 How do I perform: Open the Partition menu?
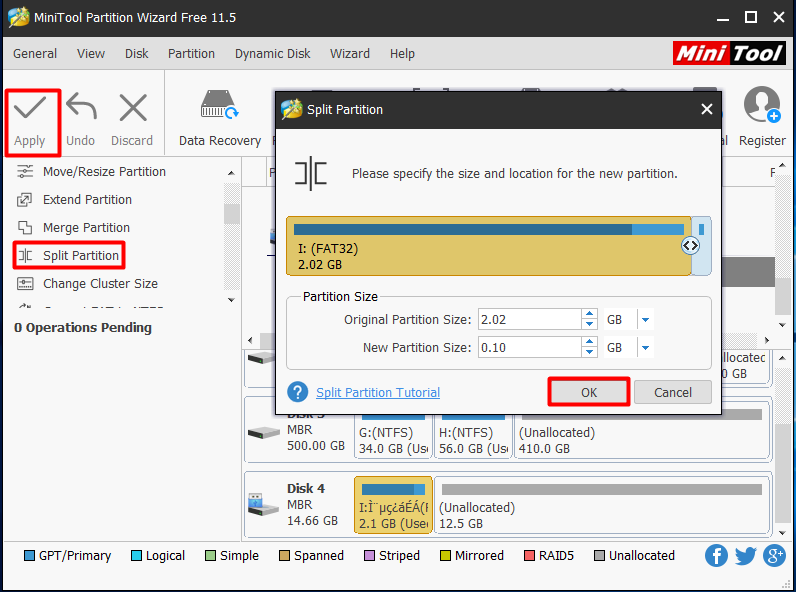pos(191,53)
